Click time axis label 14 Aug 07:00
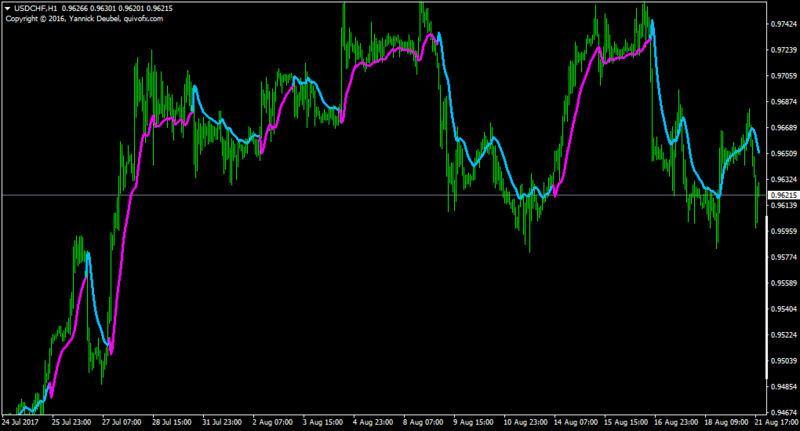This screenshot has width=800, height=431. (x=576, y=422)
